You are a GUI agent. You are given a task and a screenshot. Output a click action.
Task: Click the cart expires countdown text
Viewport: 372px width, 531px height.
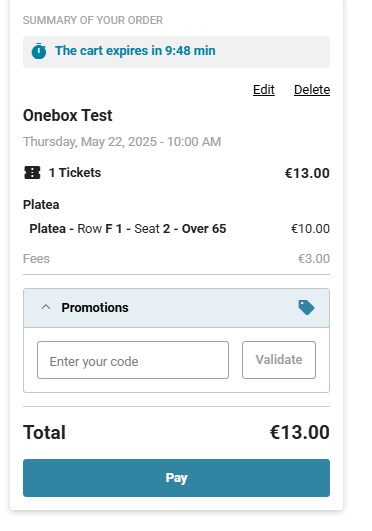[135, 51]
